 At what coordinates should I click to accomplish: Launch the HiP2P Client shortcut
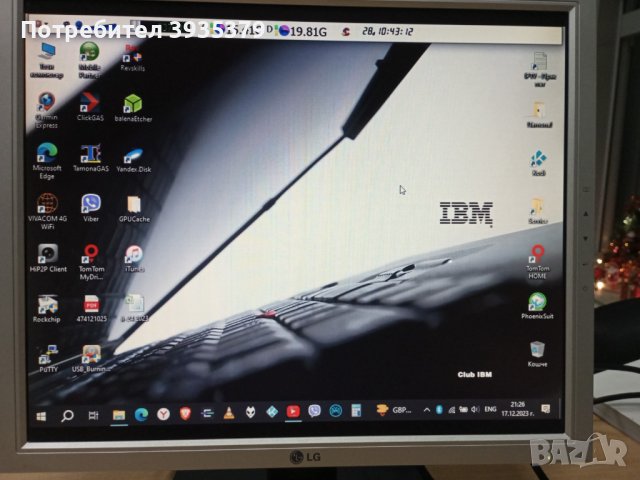click(x=47, y=254)
